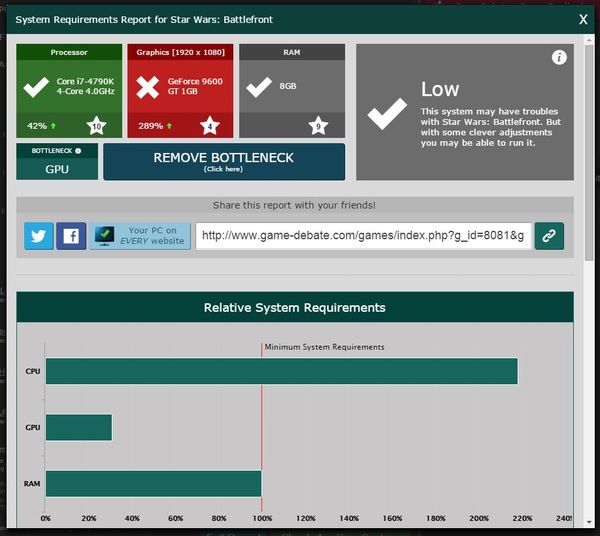Click the report URL input field

coord(364,236)
